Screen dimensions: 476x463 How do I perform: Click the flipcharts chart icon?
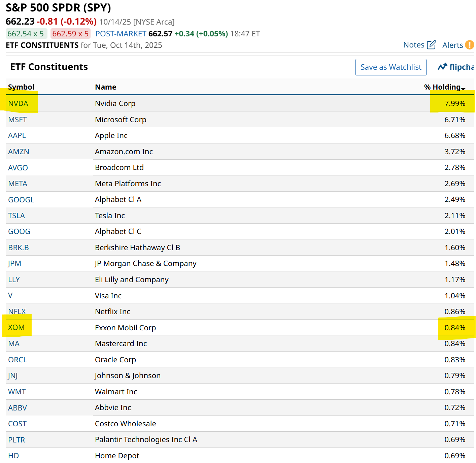point(442,67)
